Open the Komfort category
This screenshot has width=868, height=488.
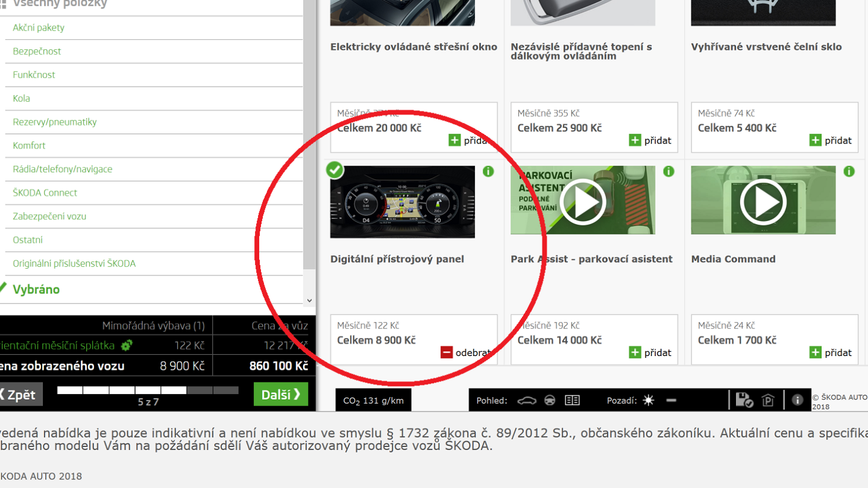click(x=28, y=145)
